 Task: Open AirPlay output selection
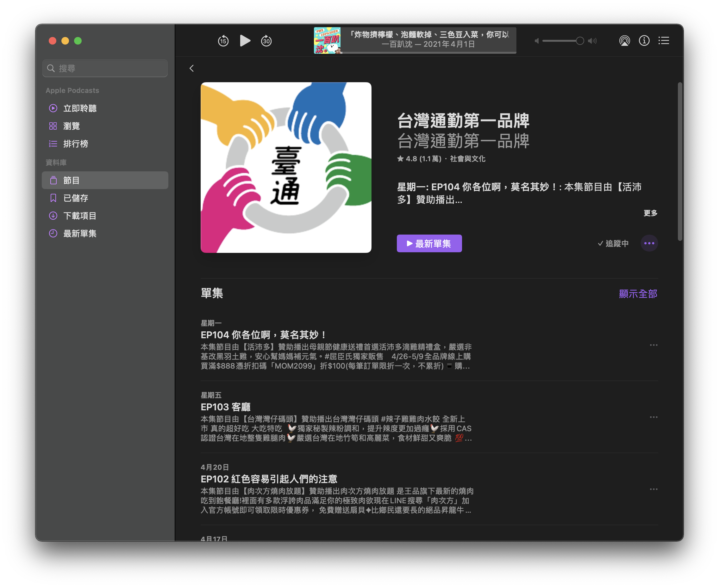pos(625,40)
